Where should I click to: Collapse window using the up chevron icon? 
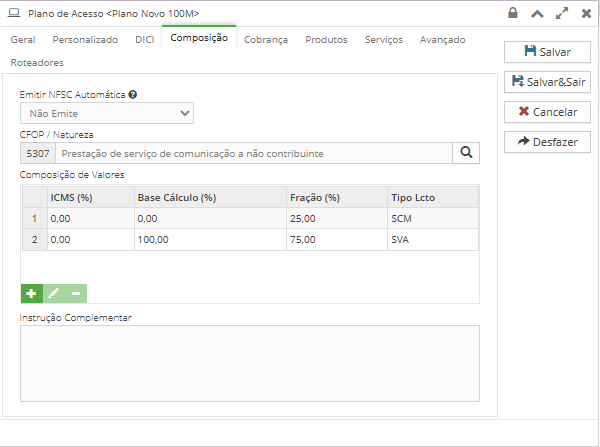pyautogui.click(x=537, y=13)
